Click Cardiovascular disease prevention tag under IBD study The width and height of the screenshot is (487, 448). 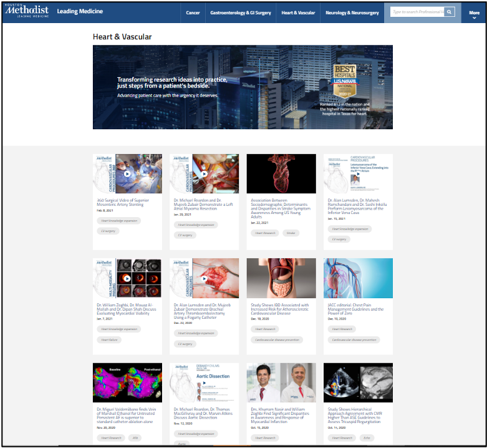click(277, 340)
